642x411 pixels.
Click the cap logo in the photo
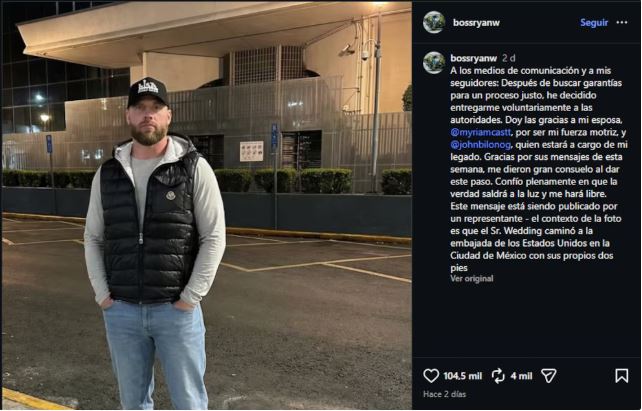(x=148, y=87)
